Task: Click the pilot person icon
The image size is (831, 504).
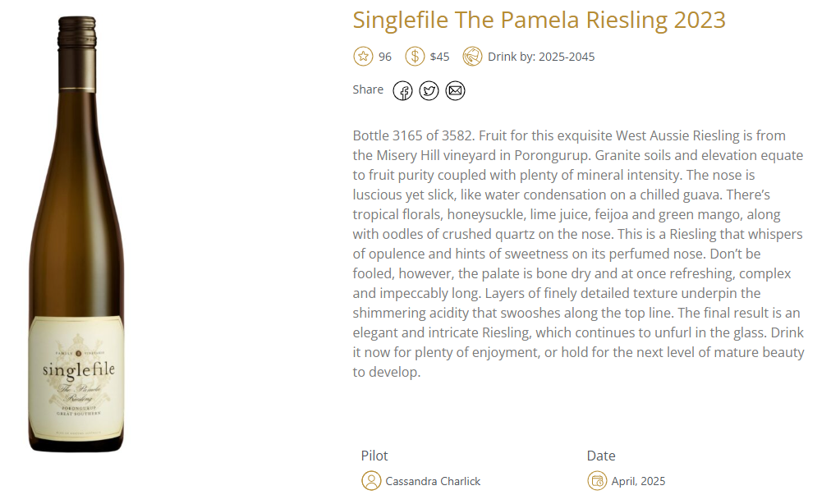Action: pyautogui.click(x=371, y=481)
